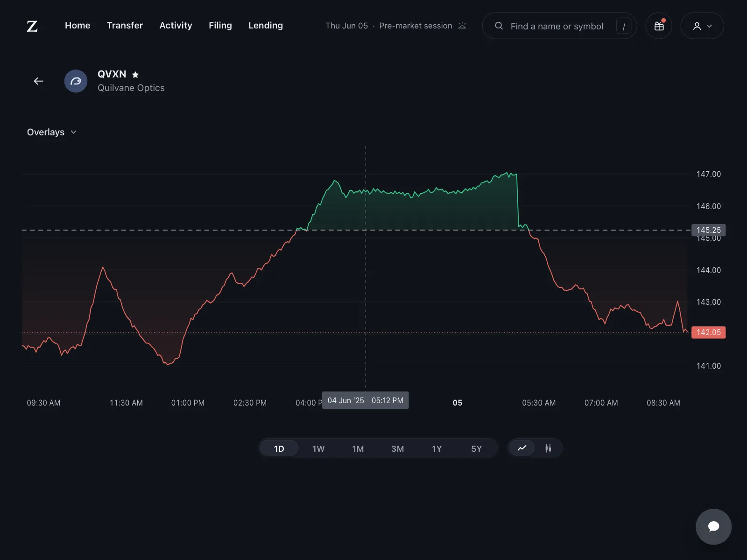747x560 pixels.
Task: Select the 3M time range
Action: (397, 448)
